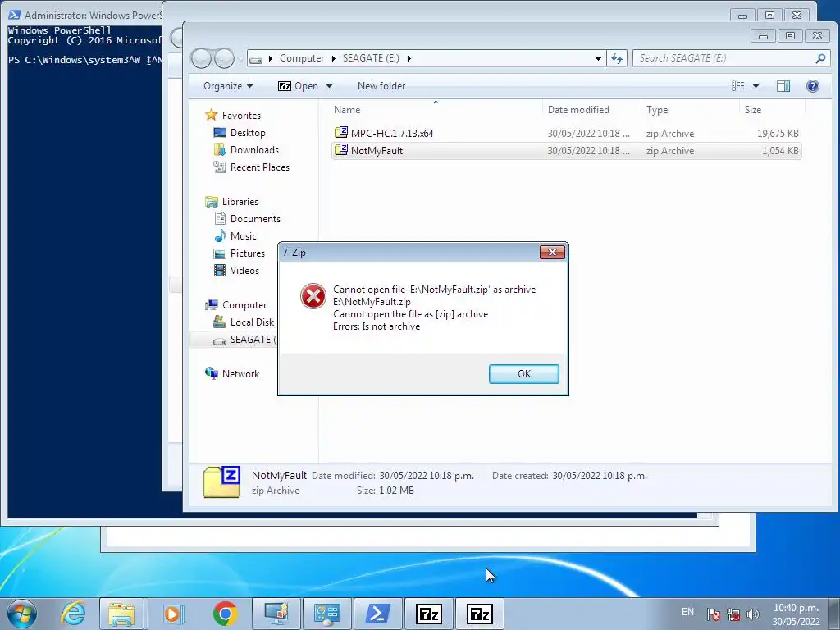Screen dimensions: 840x630
Task: Open Windows Media Player from taskbar
Action: click(172, 614)
